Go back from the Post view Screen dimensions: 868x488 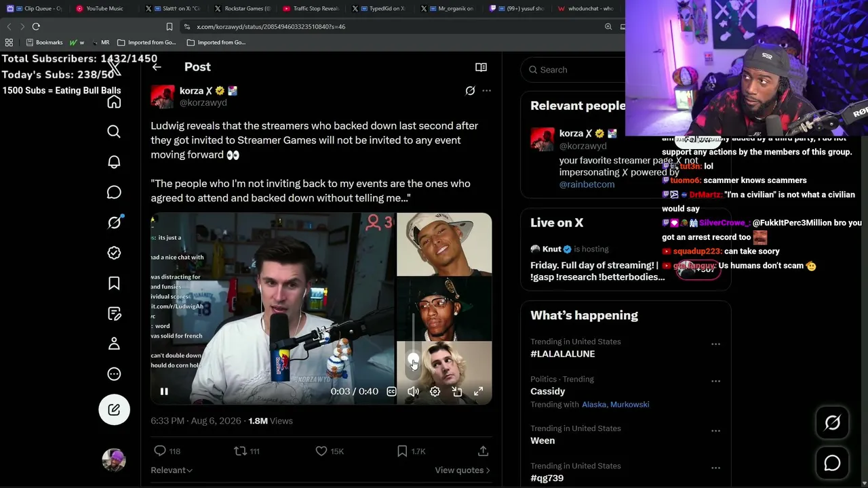157,67
